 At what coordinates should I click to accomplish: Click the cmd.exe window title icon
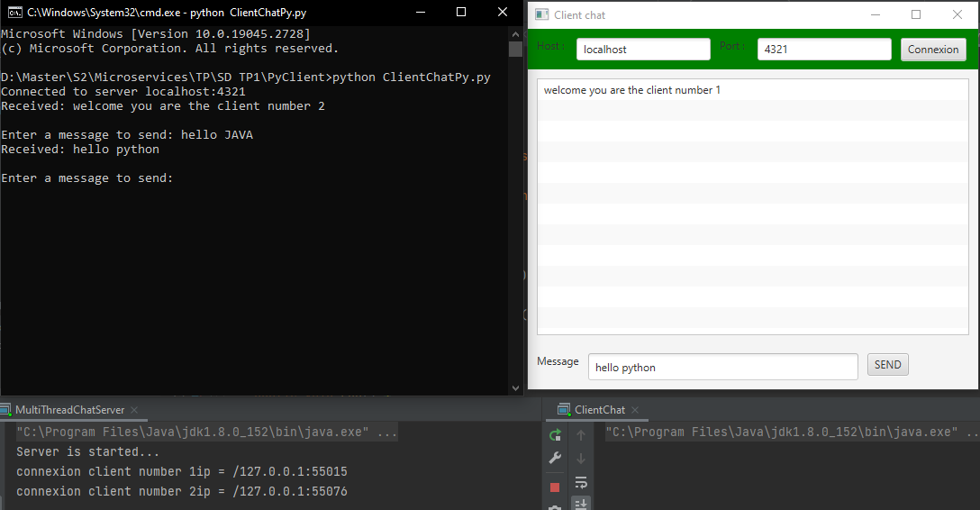pyautogui.click(x=15, y=13)
